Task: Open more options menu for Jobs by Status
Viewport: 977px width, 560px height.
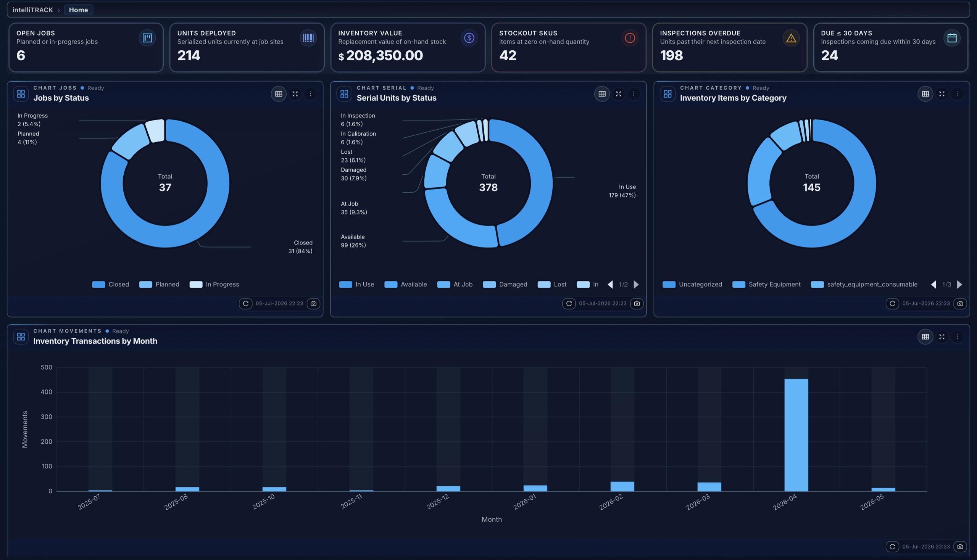Action: click(x=310, y=94)
